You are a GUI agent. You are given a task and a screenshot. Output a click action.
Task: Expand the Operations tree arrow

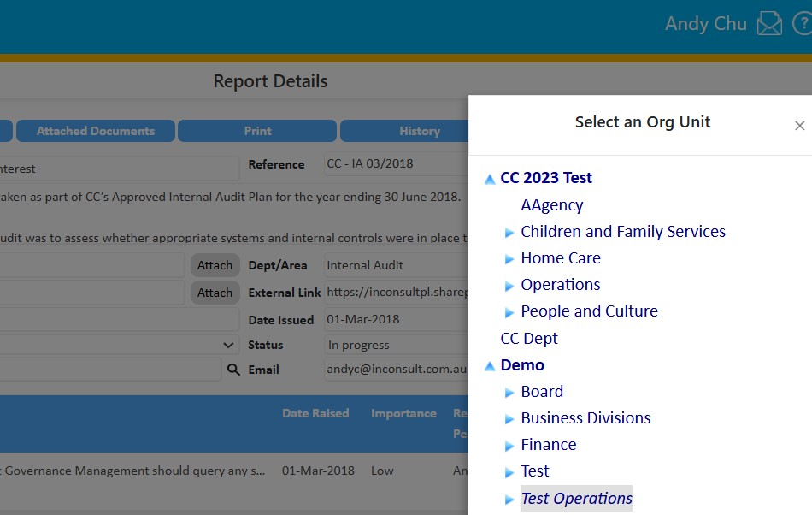[509, 286]
